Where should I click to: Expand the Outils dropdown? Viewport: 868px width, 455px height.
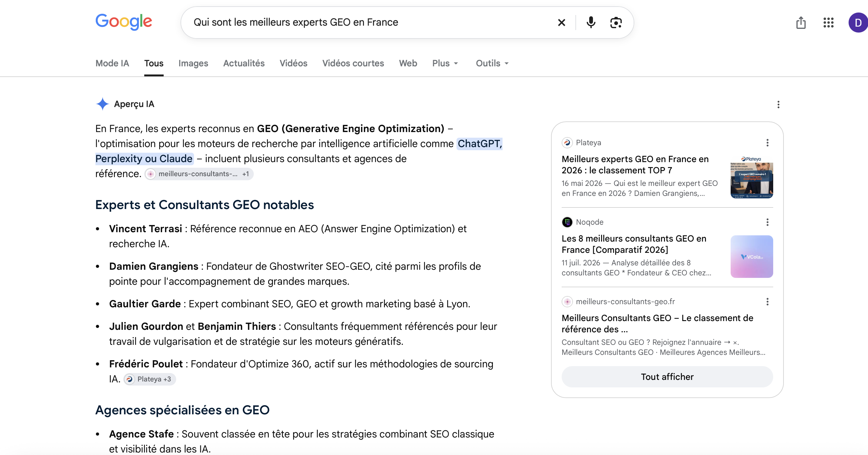coord(492,63)
